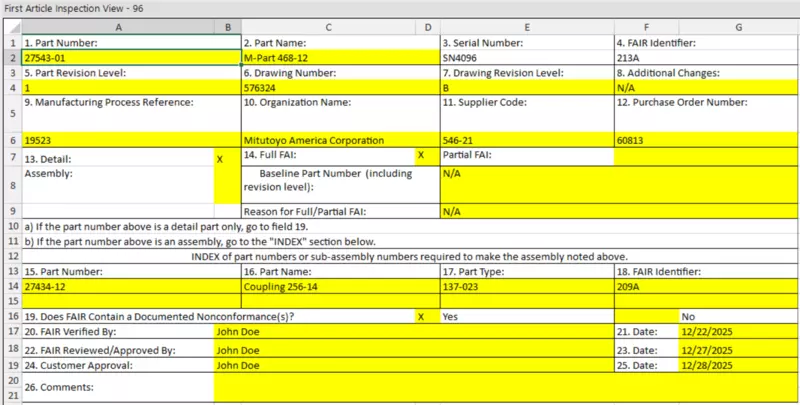This screenshot has height=405, width=800.
Task: Click FAIR Reviewed/Approved By John Doe cell
Action: point(414,350)
